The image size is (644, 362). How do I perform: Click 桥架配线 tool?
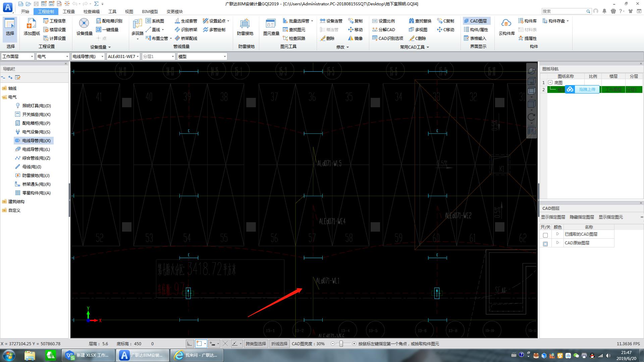tap(186, 38)
